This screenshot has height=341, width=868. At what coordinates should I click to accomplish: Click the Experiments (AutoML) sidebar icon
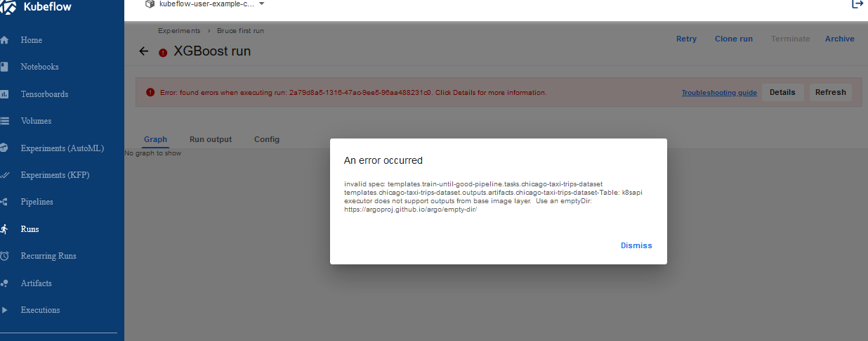click(x=4, y=148)
